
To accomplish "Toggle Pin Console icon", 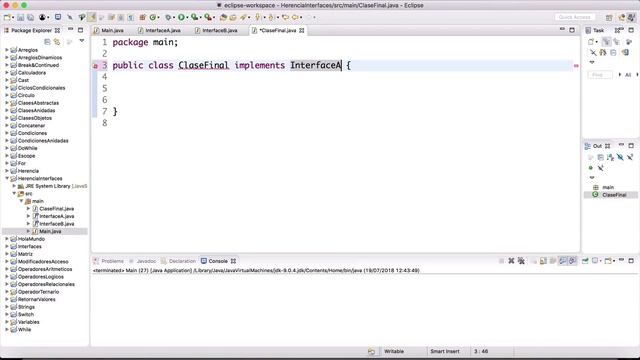I will click(585, 261).
